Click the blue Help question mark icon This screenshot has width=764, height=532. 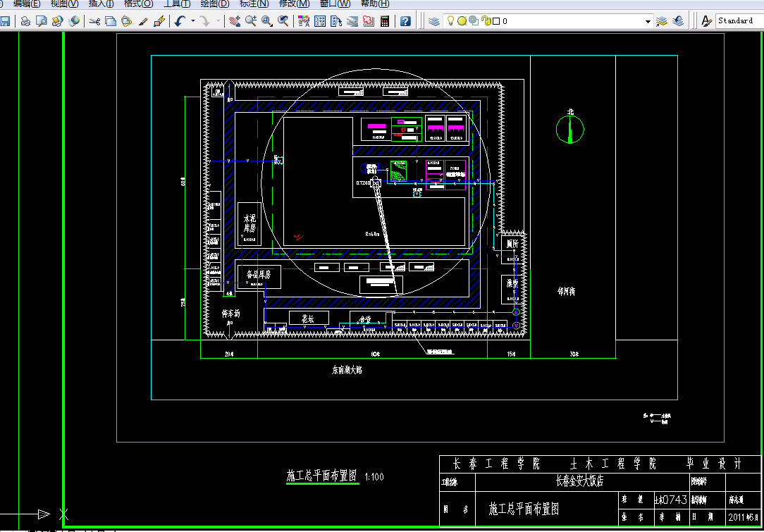click(405, 21)
